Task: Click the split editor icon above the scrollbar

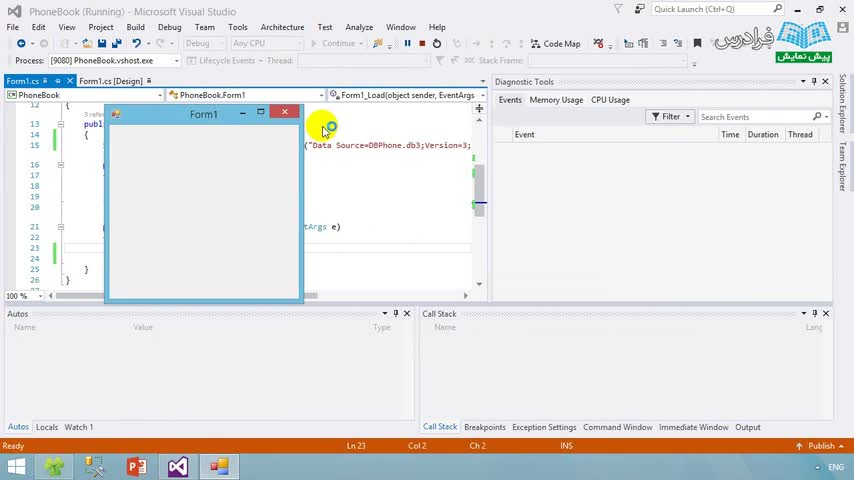Action: pyautogui.click(x=479, y=108)
